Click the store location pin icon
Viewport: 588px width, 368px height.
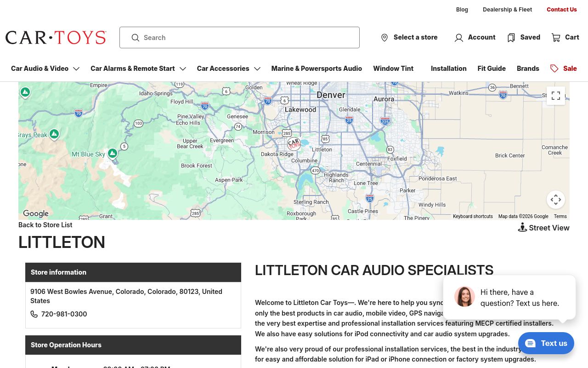point(384,38)
